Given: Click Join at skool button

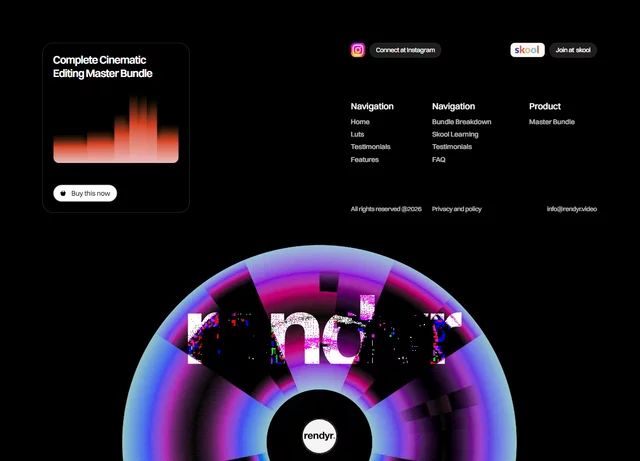Looking at the screenshot, I should [573, 50].
